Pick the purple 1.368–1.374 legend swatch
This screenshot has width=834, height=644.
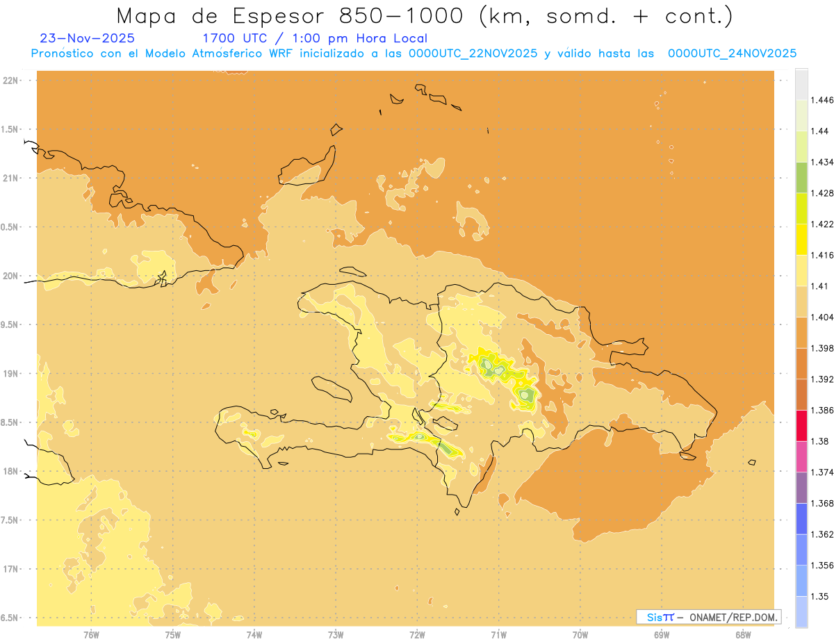coord(801,488)
